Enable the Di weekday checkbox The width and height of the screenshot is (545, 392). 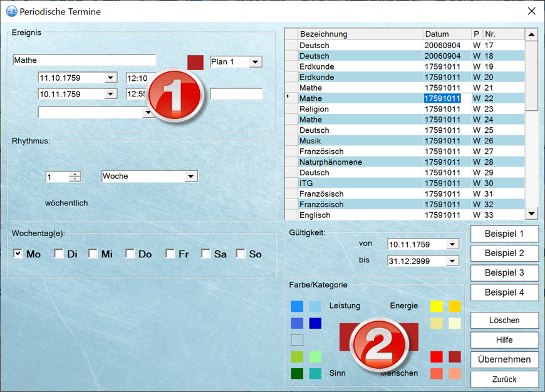pyautogui.click(x=59, y=254)
